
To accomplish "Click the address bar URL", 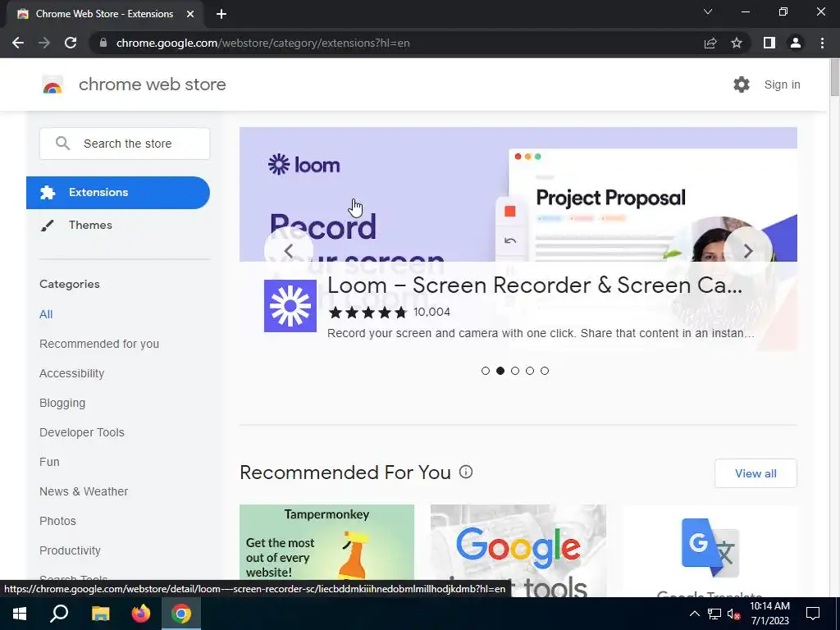I will (x=263, y=43).
